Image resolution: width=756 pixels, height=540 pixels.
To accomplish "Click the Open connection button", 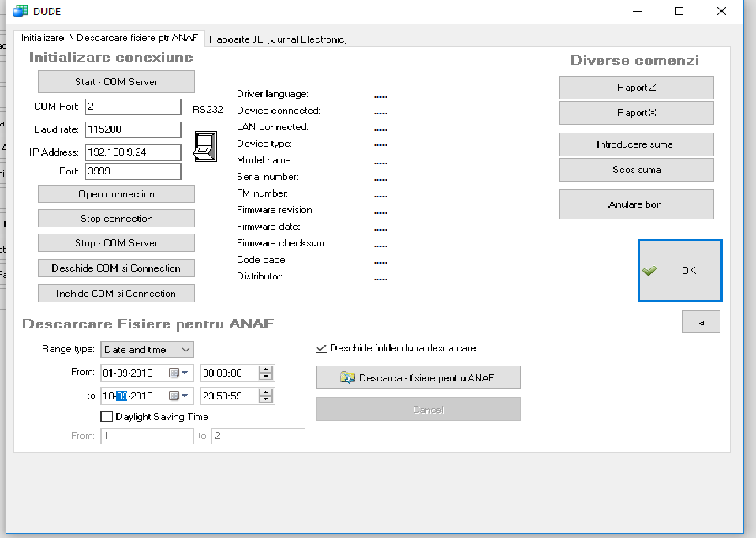I will click(x=116, y=194).
